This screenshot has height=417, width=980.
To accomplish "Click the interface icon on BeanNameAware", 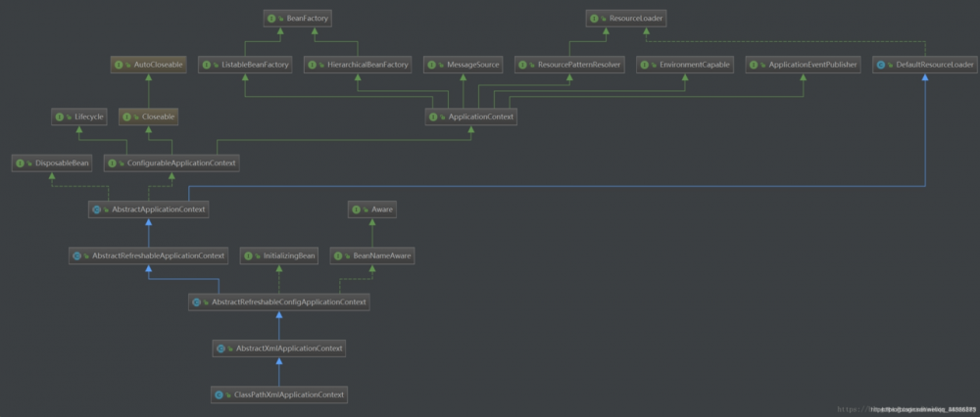I will pyautogui.click(x=339, y=255).
